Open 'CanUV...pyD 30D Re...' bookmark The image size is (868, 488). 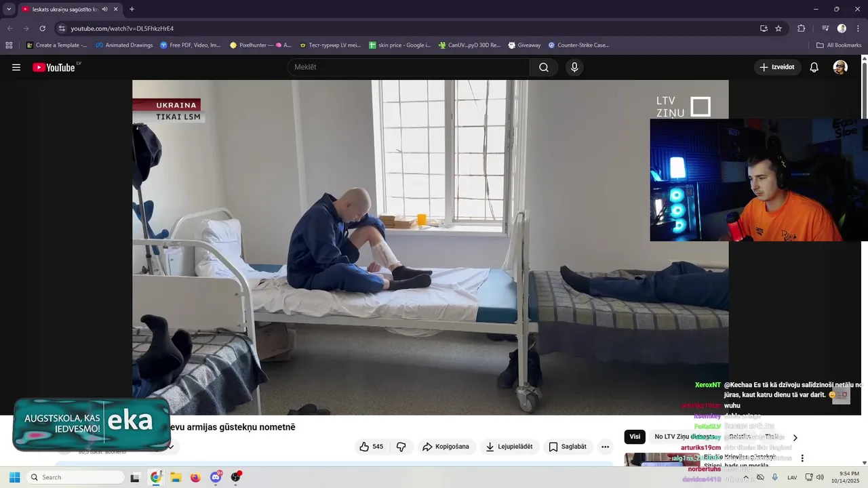469,45
